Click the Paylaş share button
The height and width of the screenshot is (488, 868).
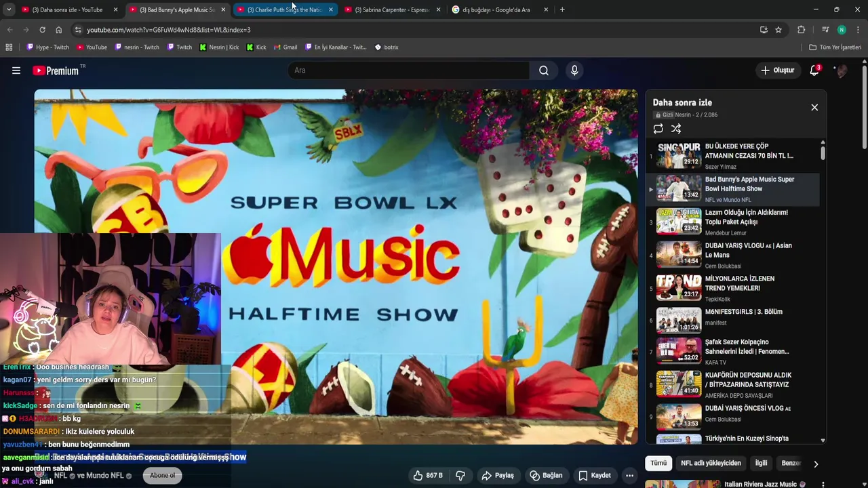[498, 475]
